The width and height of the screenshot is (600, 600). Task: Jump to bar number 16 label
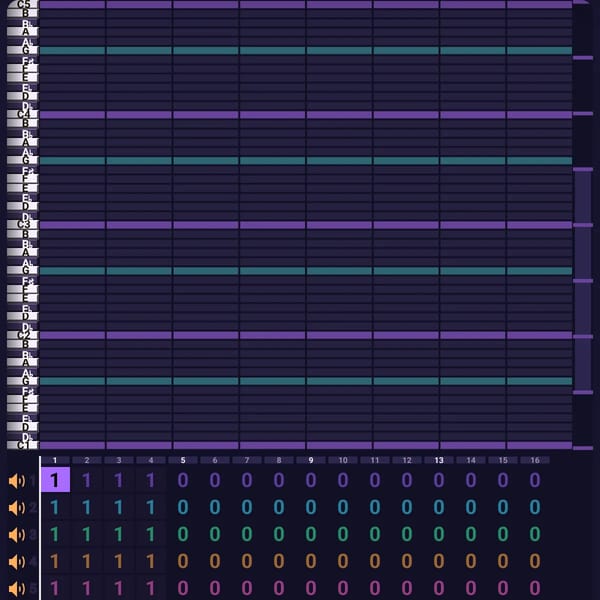535,460
